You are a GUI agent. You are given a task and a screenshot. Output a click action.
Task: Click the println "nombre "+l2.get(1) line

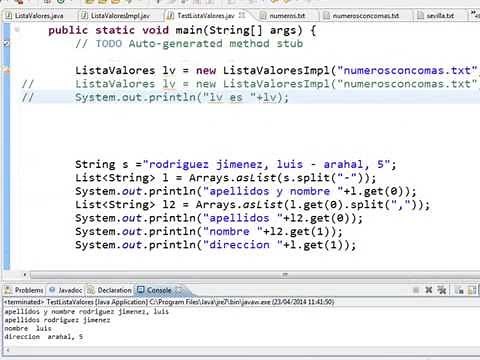click(x=209, y=231)
